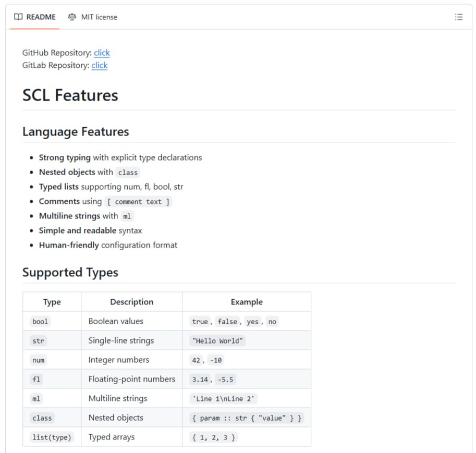The width and height of the screenshot is (476, 453).
Task: Follow the GitLab Repository click link
Action: coord(99,65)
